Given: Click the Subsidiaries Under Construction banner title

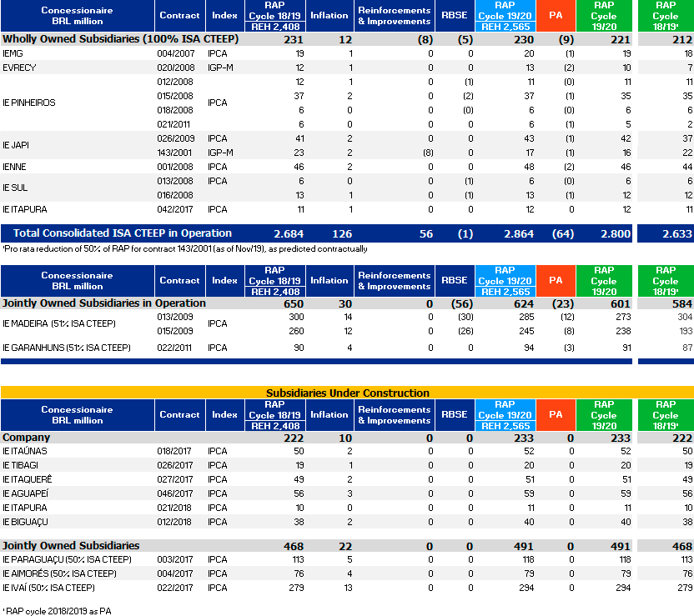Looking at the screenshot, I should coord(348,393).
